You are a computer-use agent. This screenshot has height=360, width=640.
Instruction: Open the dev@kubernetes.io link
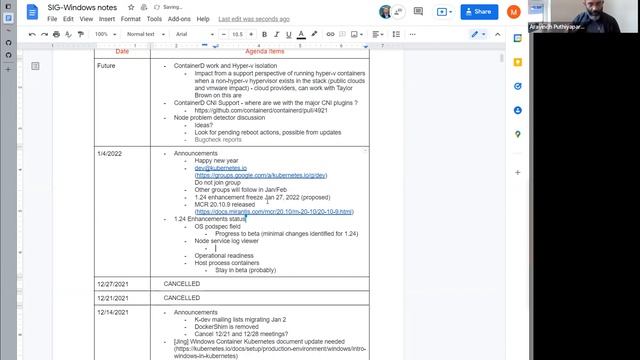click(220, 168)
